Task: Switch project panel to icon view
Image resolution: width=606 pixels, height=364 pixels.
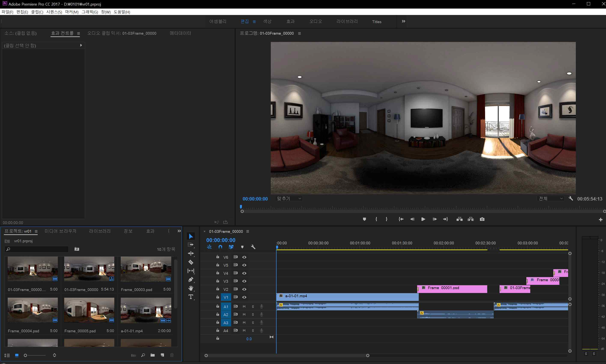Action: point(17,355)
